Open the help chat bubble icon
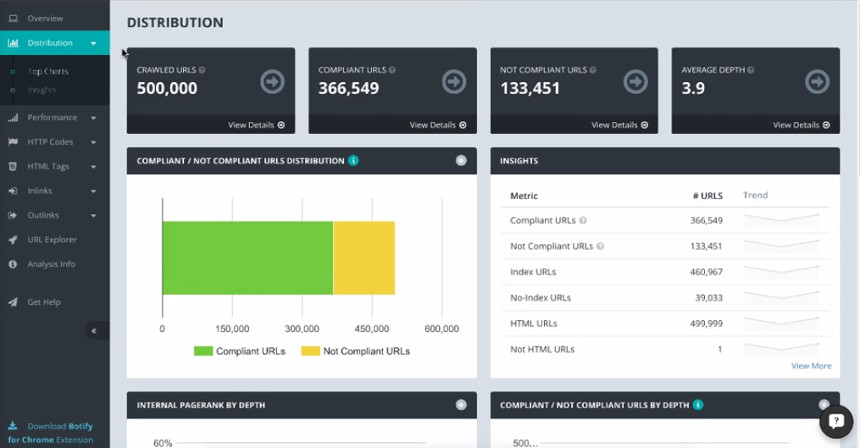This screenshot has width=860, height=448. [836, 422]
